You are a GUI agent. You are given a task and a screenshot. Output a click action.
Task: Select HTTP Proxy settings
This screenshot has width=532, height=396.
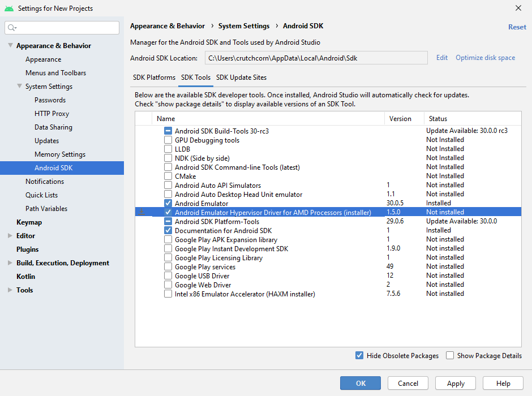pos(52,114)
